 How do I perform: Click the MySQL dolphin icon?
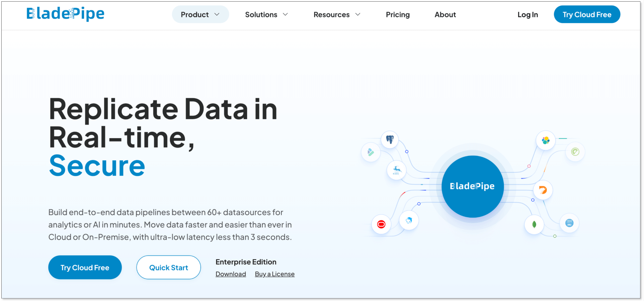click(x=409, y=220)
